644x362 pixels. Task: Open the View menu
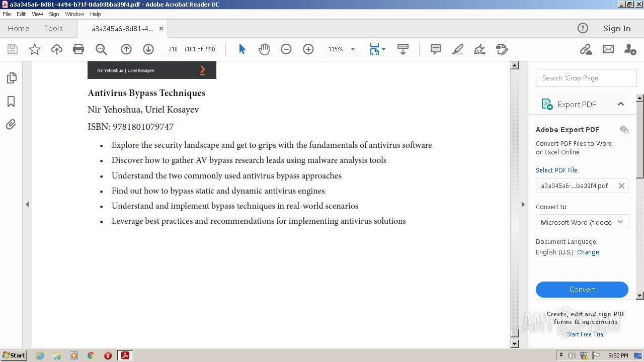point(37,14)
